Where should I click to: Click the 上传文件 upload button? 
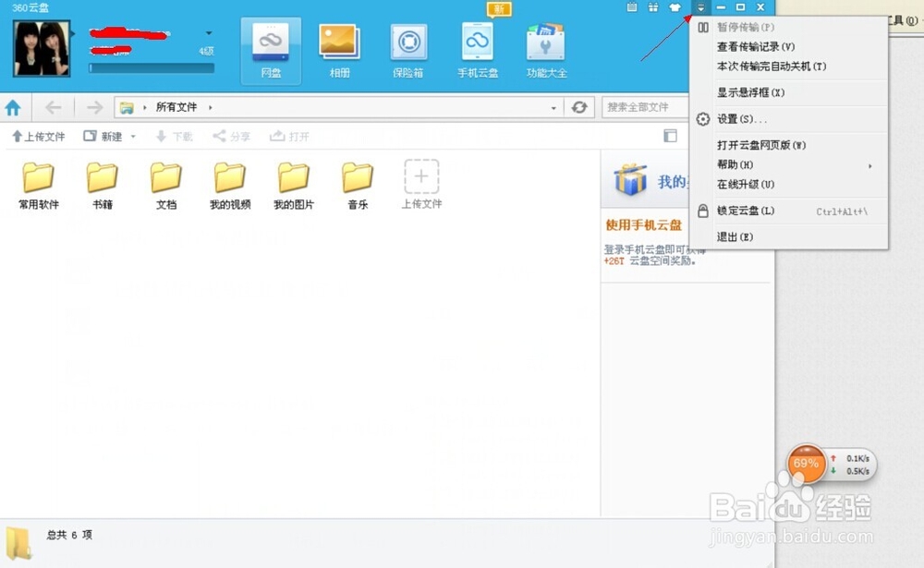[x=39, y=136]
